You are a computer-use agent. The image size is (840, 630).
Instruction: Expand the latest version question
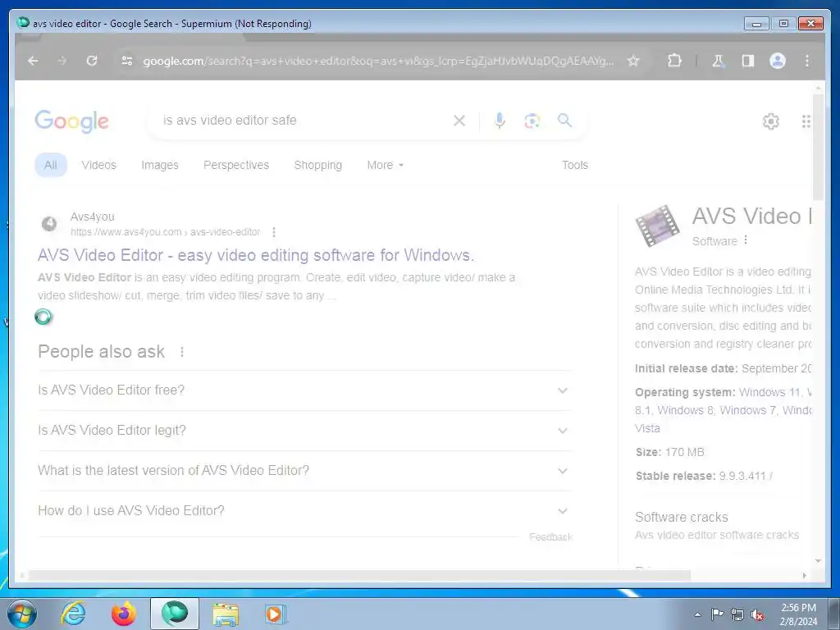pyautogui.click(x=304, y=470)
